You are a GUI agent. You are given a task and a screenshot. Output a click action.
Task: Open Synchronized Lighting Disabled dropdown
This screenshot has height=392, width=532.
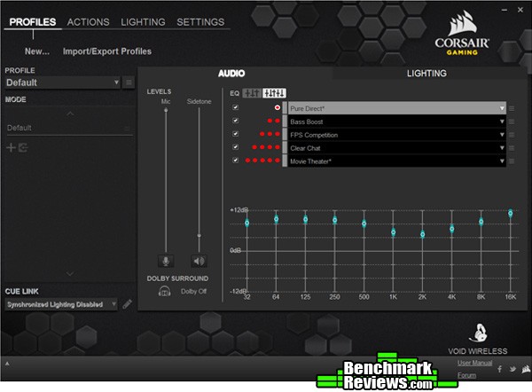point(61,304)
